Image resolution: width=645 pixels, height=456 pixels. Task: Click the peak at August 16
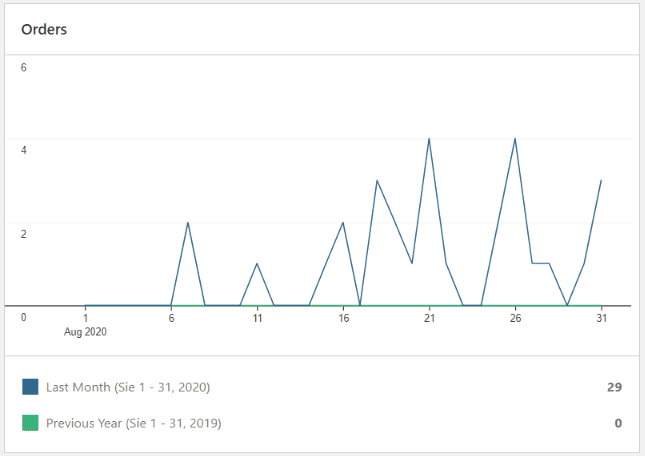point(343,222)
